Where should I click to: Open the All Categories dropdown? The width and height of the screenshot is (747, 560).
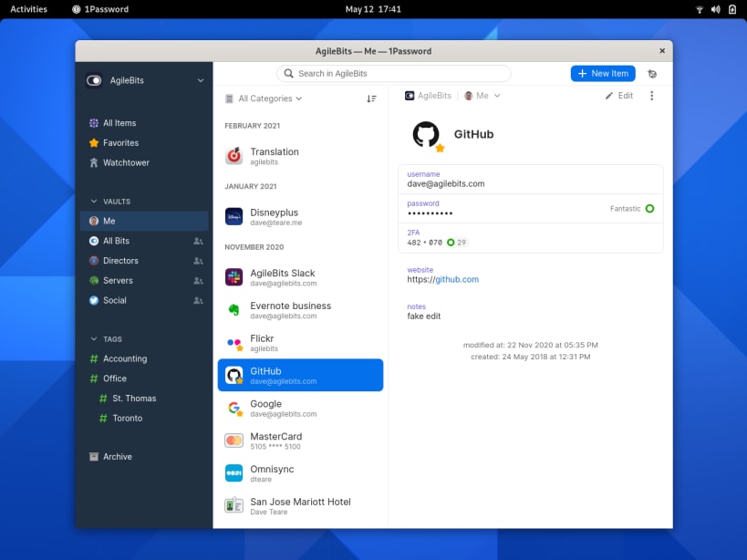(x=264, y=99)
